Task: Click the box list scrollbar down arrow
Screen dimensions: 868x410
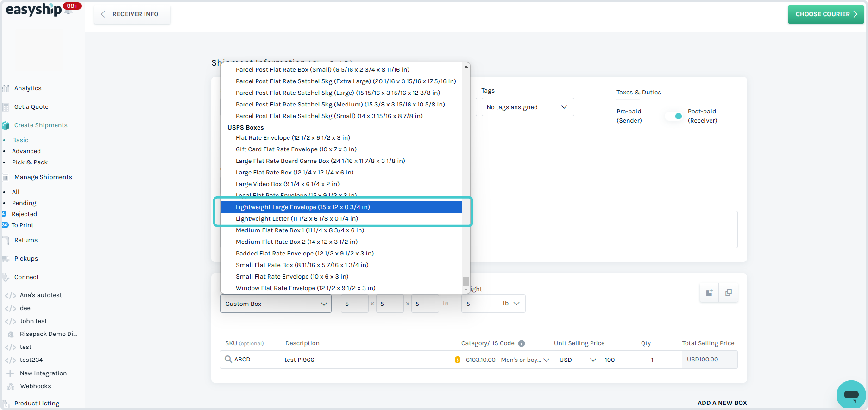Action: tap(466, 290)
